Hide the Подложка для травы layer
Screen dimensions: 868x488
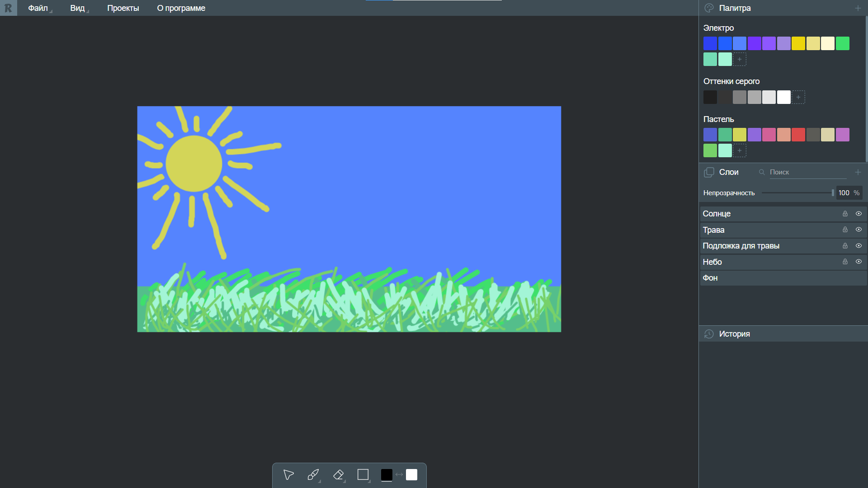click(x=859, y=246)
